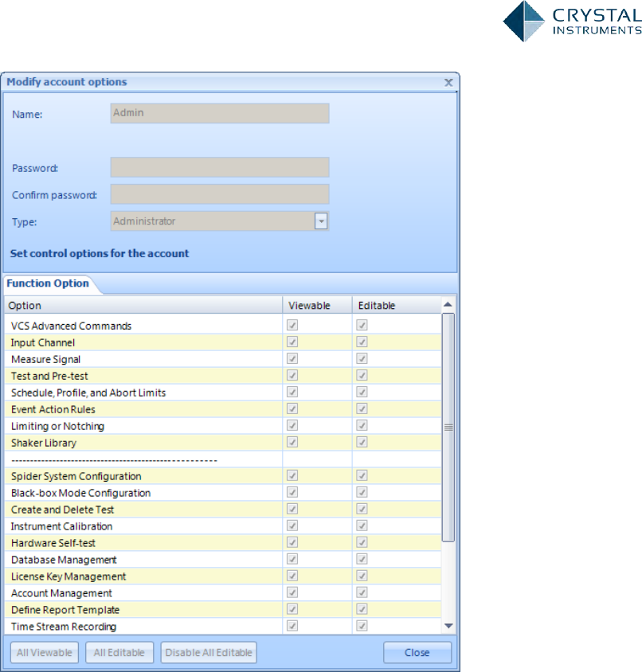Toggle Editable for Test and Pre-test

click(x=362, y=376)
